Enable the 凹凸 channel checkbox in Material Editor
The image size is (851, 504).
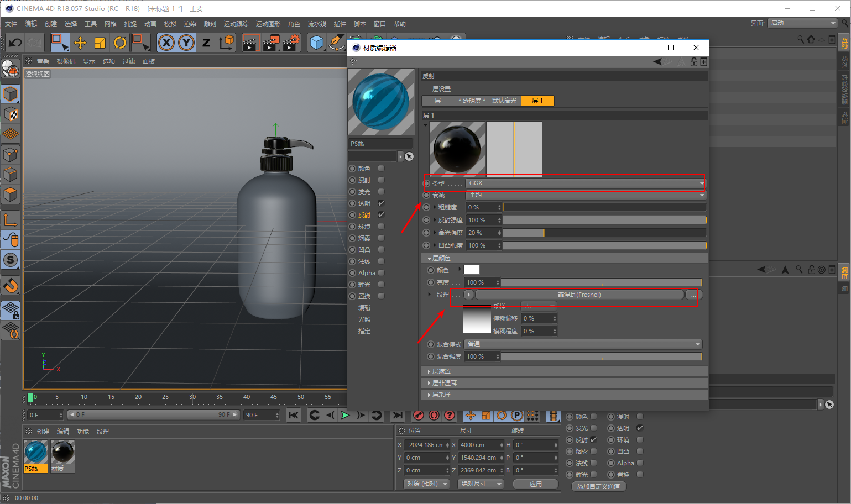pyautogui.click(x=381, y=250)
